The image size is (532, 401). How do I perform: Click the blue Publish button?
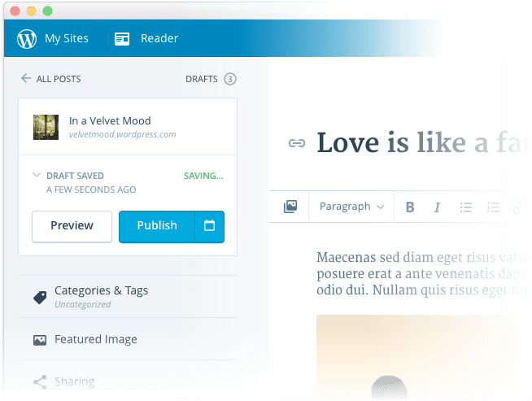[x=157, y=226]
